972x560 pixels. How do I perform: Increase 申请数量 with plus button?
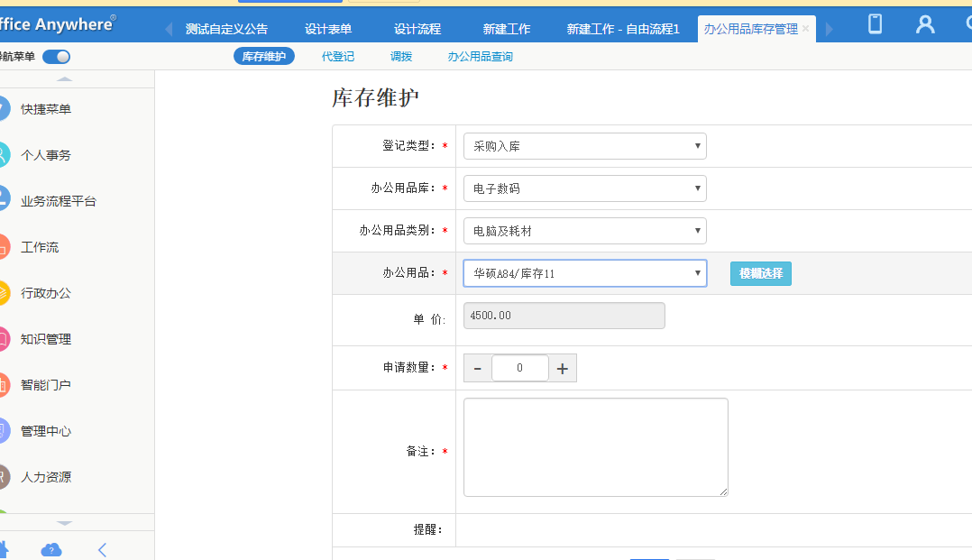click(563, 368)
